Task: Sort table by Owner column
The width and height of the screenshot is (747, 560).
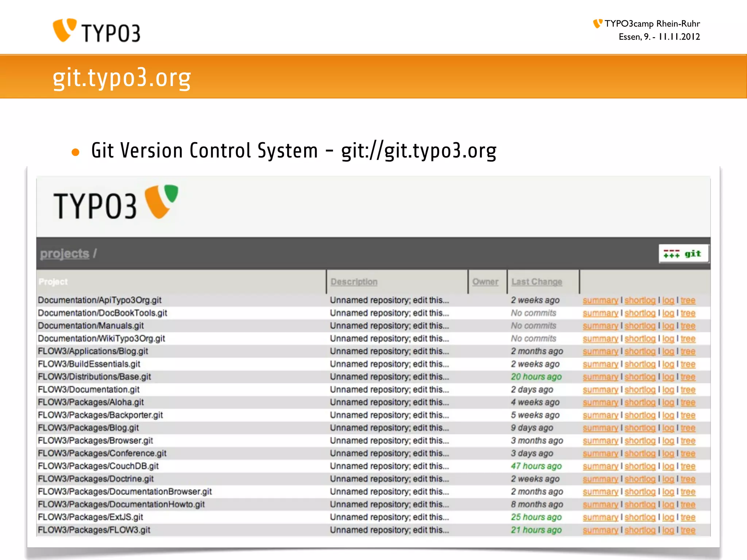Action: 485,282
